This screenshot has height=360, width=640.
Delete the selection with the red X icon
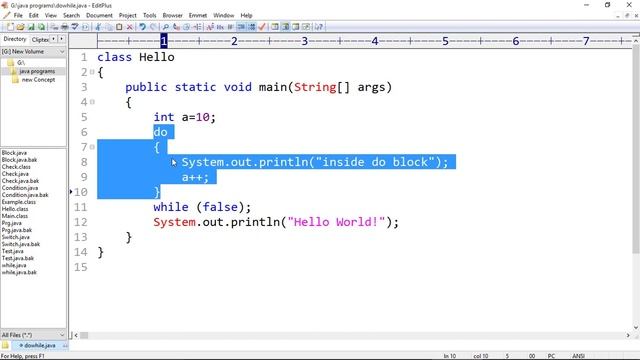129,27
